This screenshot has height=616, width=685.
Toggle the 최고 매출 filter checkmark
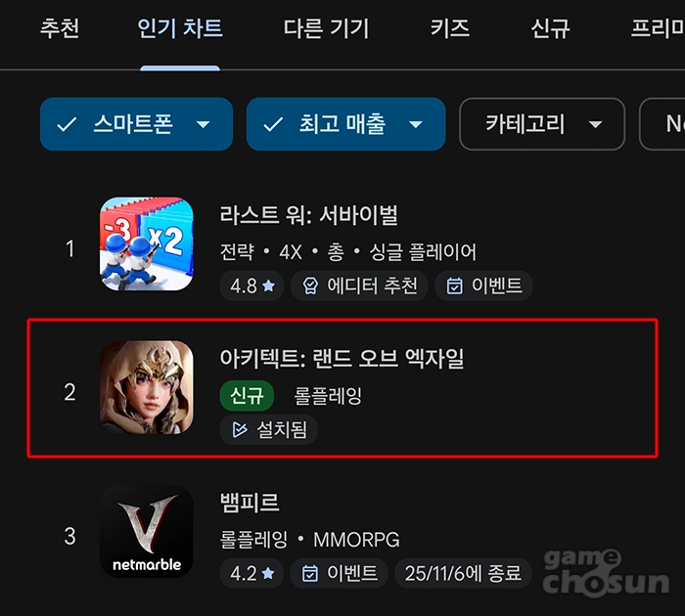pyautogui.click(x=273, y=124)
